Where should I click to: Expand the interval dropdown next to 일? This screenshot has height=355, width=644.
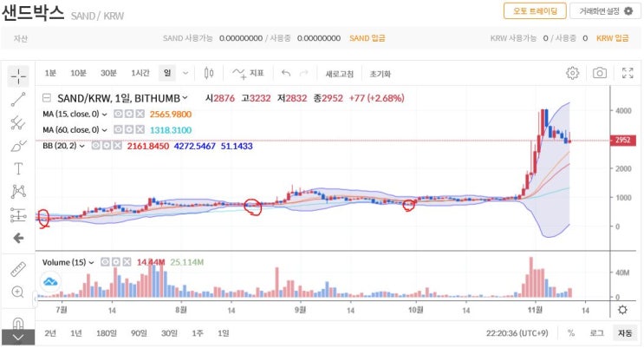click(185, 73)
